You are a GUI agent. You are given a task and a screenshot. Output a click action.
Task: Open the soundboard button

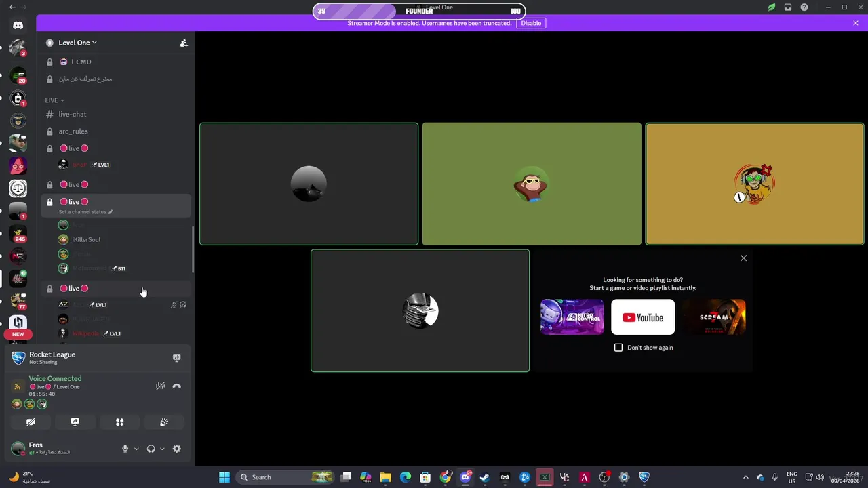164,422
